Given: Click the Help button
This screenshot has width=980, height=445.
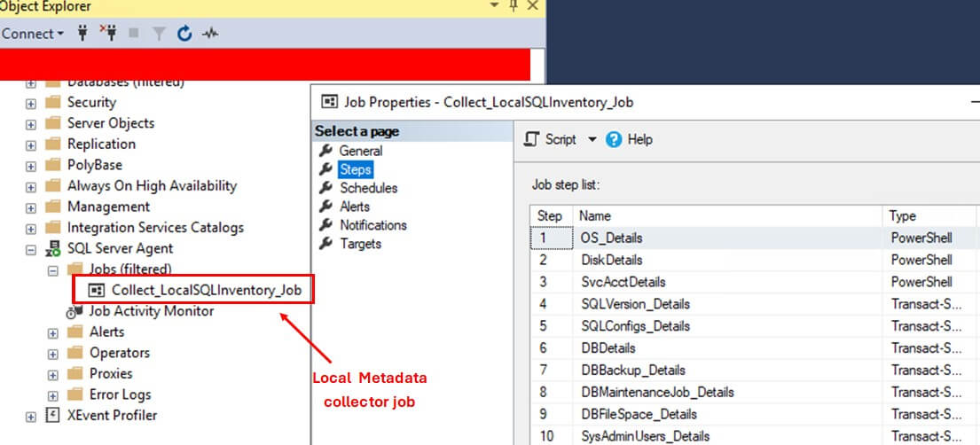Looking at the screenshot, I should (630, 139).
